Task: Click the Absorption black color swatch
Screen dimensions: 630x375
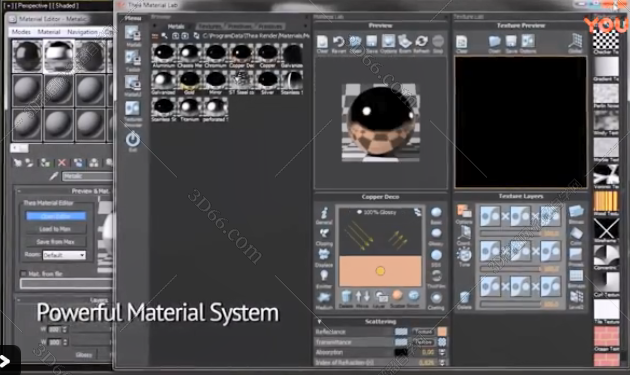Action: pos(401,352)
